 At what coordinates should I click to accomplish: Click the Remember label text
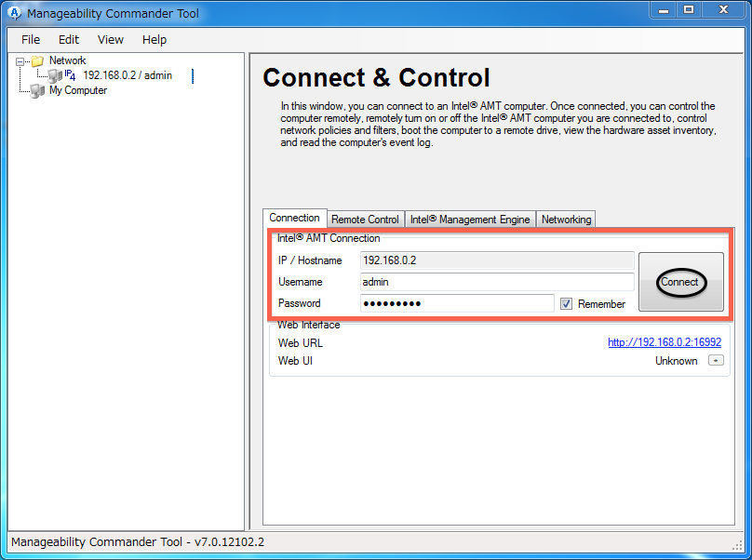tap(601, 304)
